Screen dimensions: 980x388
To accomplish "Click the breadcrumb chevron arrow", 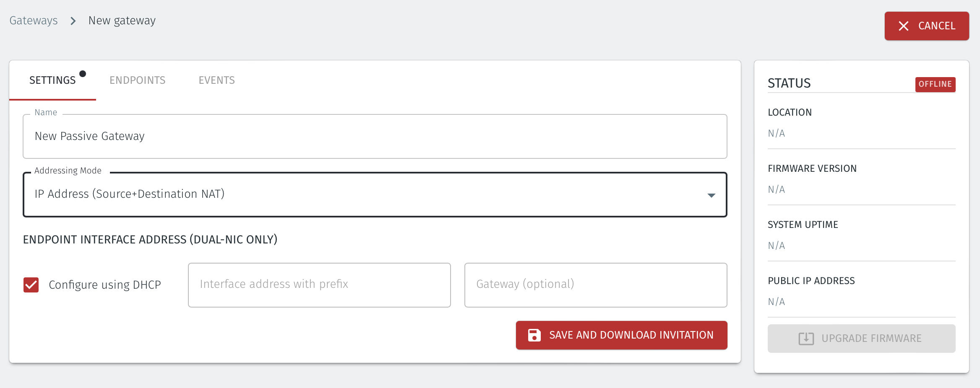I will [x=73, y=21].
